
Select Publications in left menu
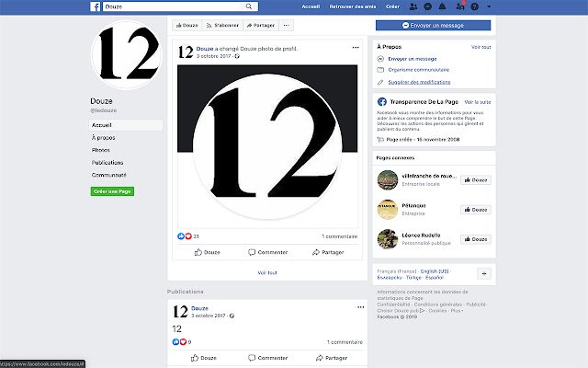[x=107, y=162]
